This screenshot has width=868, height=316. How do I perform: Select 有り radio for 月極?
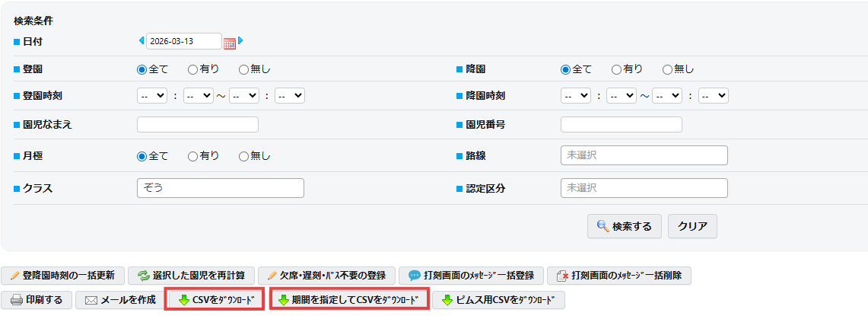[192, 156]
